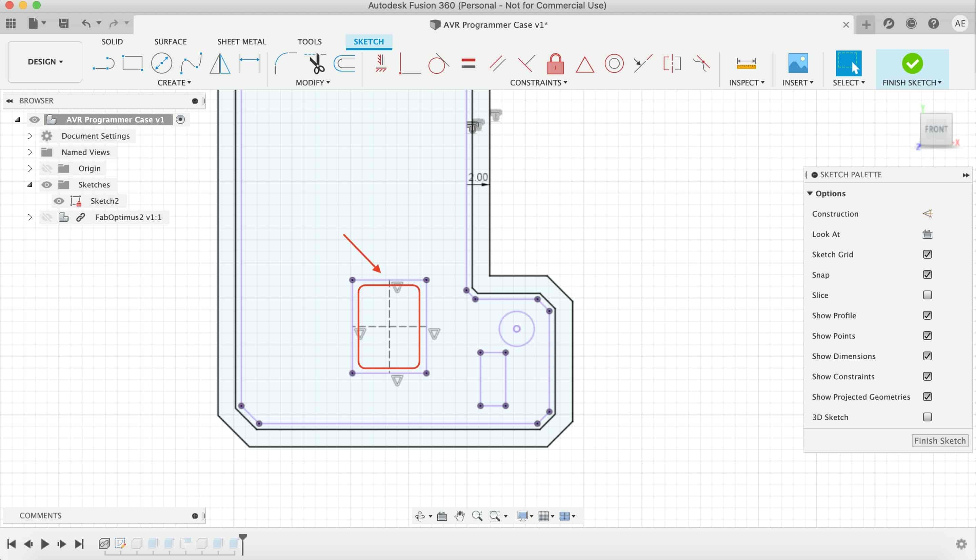This screenshot has width=976, height=560.
Task: Select the Tangent constraint
Action: pyautogui.click(x=438, y=63)
